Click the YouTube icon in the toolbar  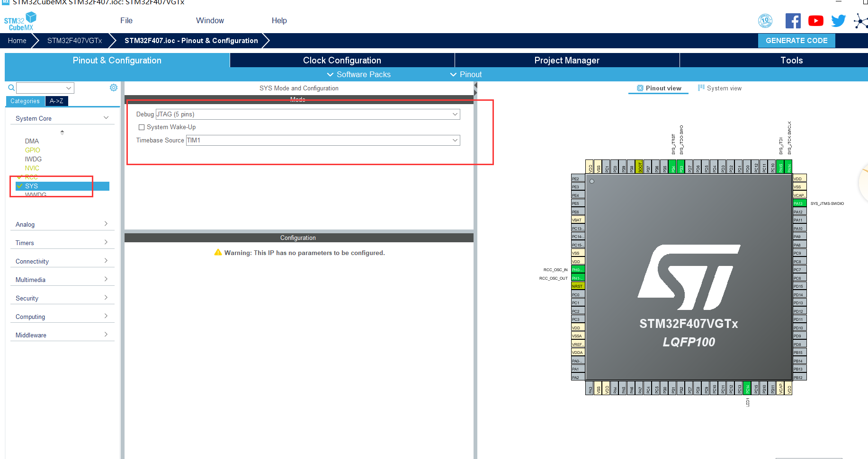tap(815, 21)
